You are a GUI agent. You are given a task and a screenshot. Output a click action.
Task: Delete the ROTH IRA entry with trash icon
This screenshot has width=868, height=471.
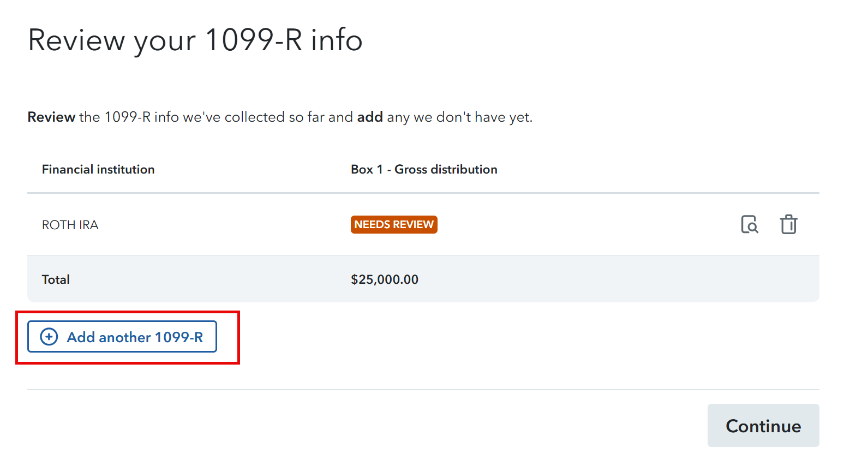point(788,224)
